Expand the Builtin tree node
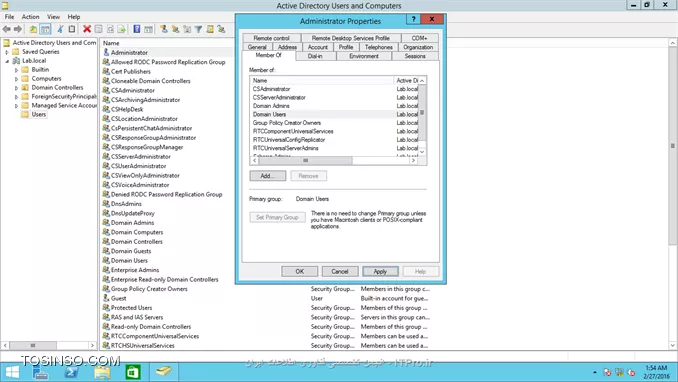The width and height of the screenshot is (678, 382). (16, 70)
